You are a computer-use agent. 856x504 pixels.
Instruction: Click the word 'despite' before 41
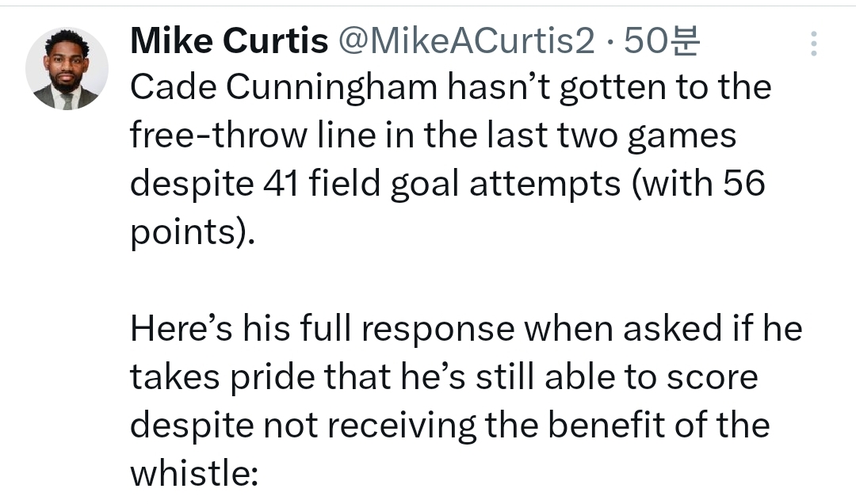[189, 184]
